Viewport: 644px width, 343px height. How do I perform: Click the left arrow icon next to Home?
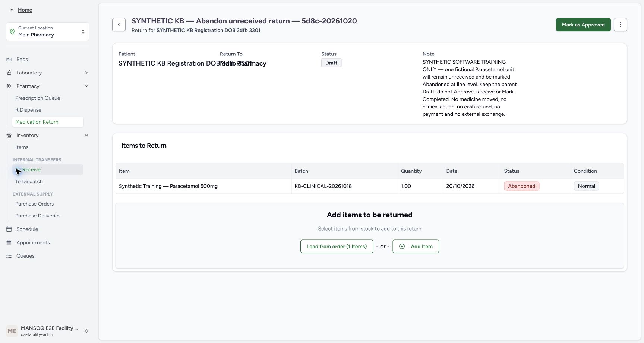[12, 10]
